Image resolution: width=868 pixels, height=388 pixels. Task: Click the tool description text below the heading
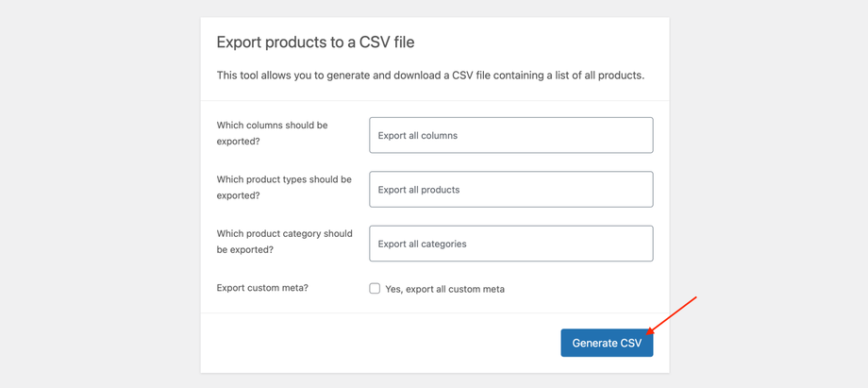pos(430,76)
